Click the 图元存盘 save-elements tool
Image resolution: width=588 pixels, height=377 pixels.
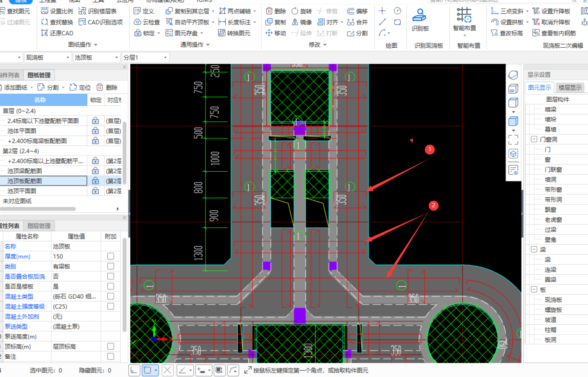click(184, 33)
